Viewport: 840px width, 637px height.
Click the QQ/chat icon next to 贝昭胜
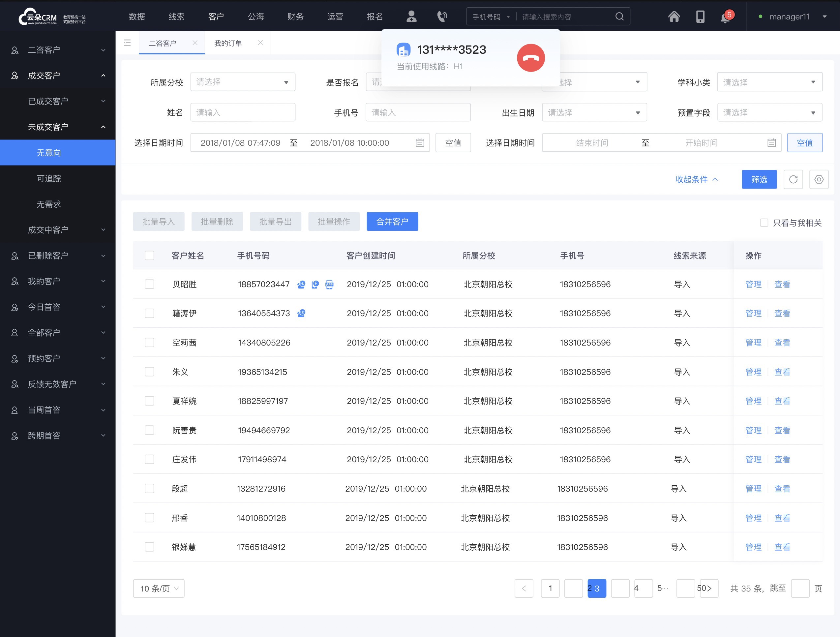pyautogui.click(x=302, y=284)
